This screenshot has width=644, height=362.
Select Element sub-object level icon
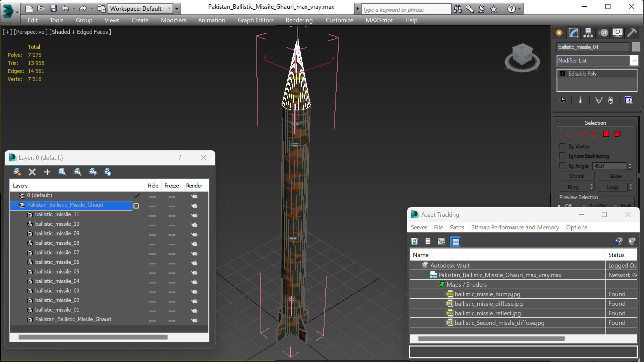pyautogui.click(x=618, y=134)
